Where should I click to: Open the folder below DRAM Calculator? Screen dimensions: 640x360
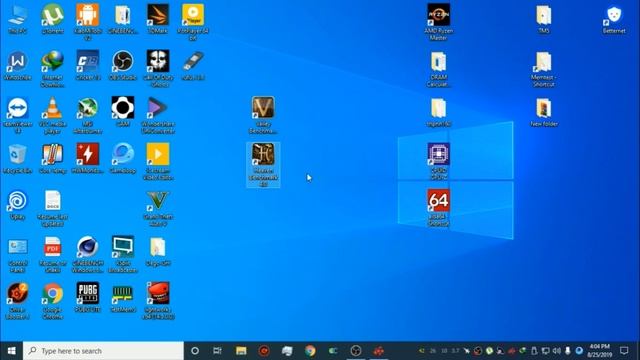pos(438,112)
